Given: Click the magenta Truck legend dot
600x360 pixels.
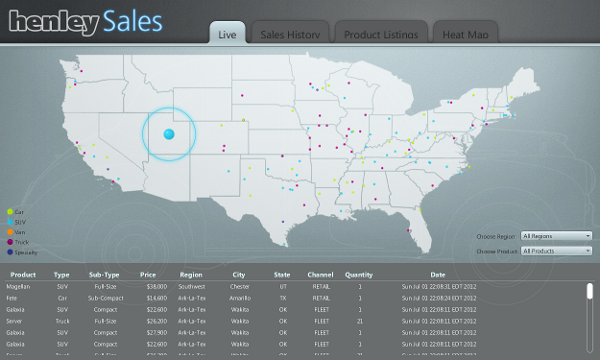Looking at the screenshot, I should click(10, 242).
